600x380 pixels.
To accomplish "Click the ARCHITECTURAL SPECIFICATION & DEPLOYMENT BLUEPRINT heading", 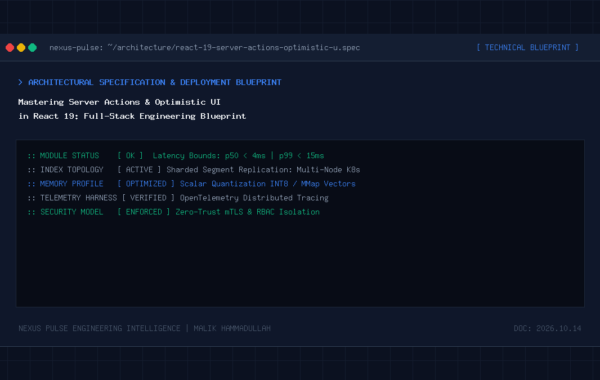I will coord(155,82).
